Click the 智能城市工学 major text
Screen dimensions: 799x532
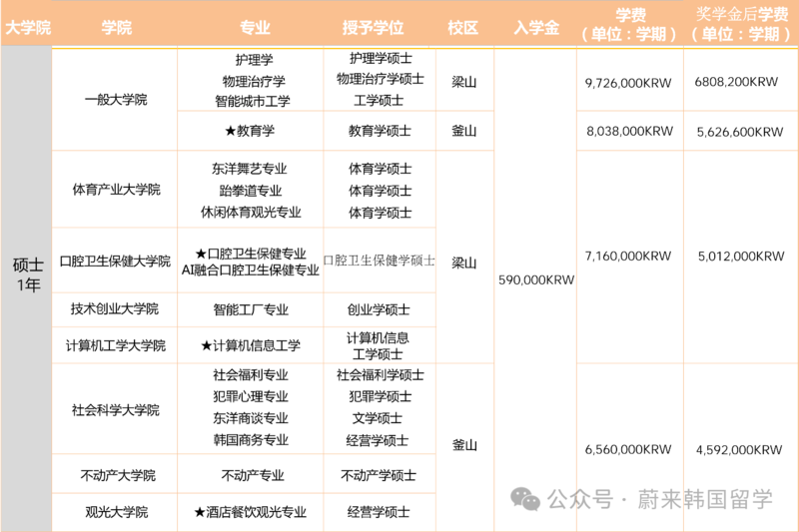point(253,101)
